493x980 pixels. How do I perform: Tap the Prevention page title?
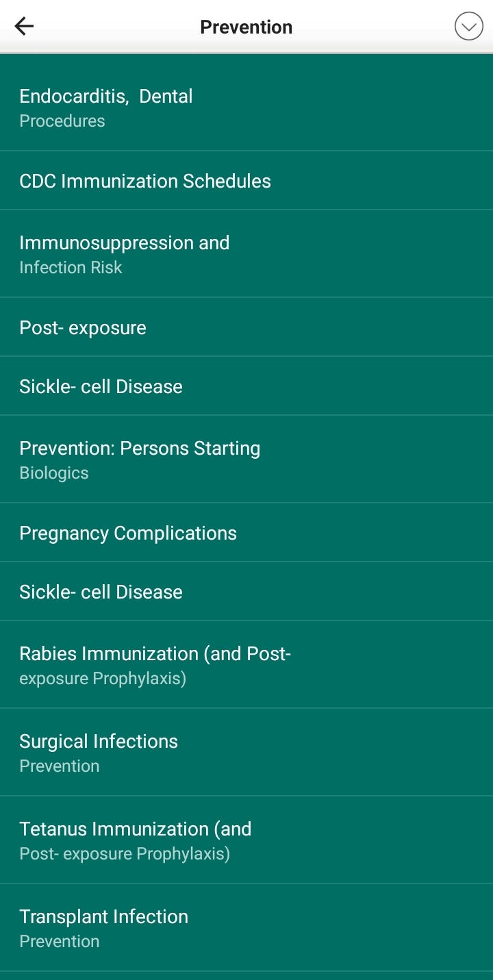[x=246, y=27]
